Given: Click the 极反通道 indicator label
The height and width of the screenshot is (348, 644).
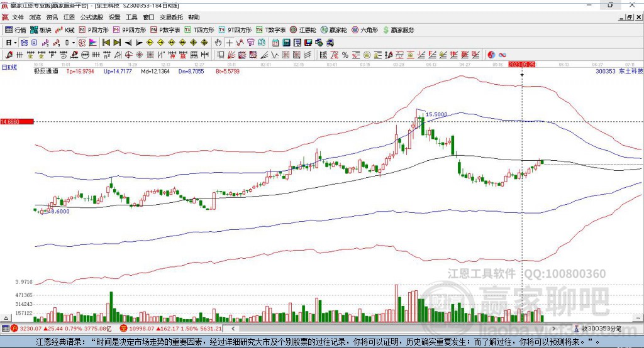Looking at the screenshot, I should click(x=46, y=71).
